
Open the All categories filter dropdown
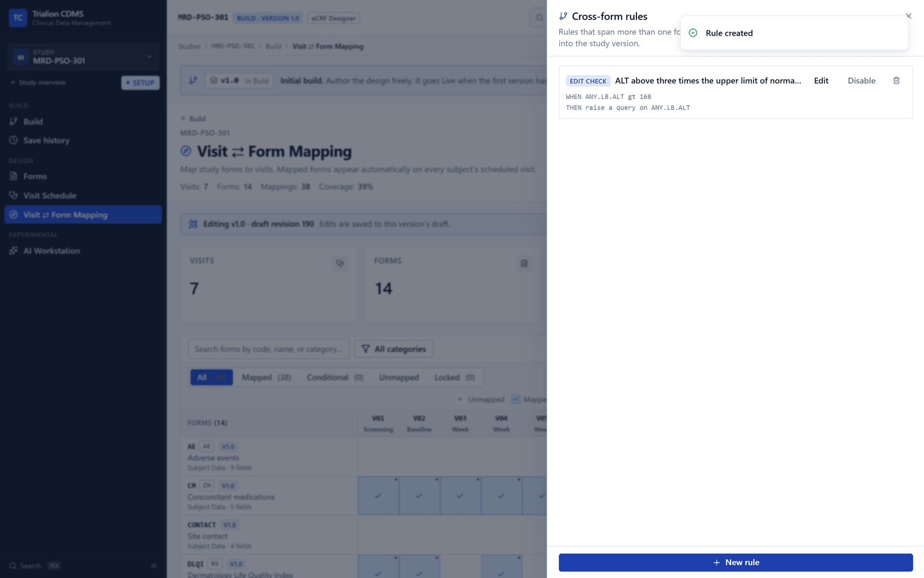(394, 349)
